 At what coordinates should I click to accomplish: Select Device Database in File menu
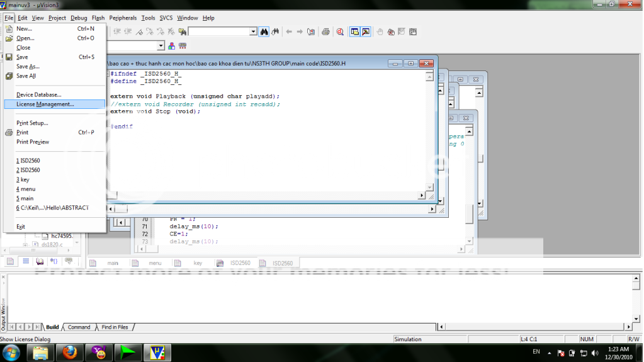38,94
